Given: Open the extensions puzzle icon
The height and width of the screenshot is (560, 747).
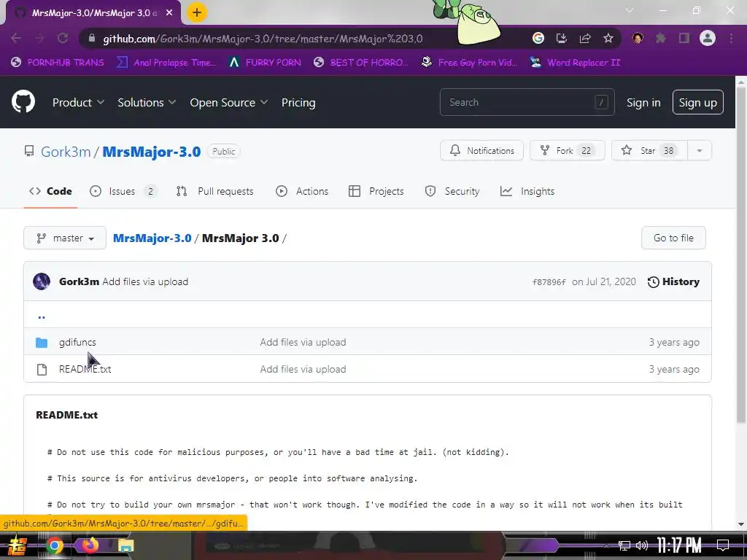Looking at the screenshot, I should (x=660, y=38).
